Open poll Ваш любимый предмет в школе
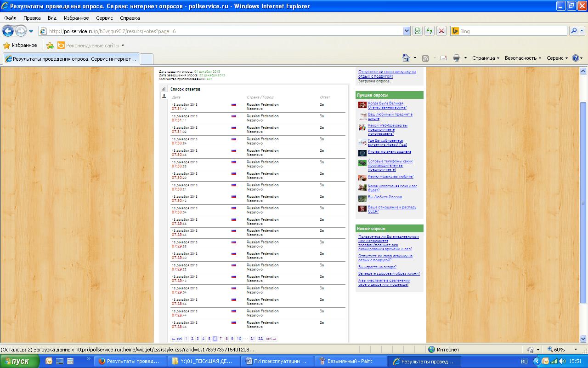The image size is (588, 368). (390, 116)
